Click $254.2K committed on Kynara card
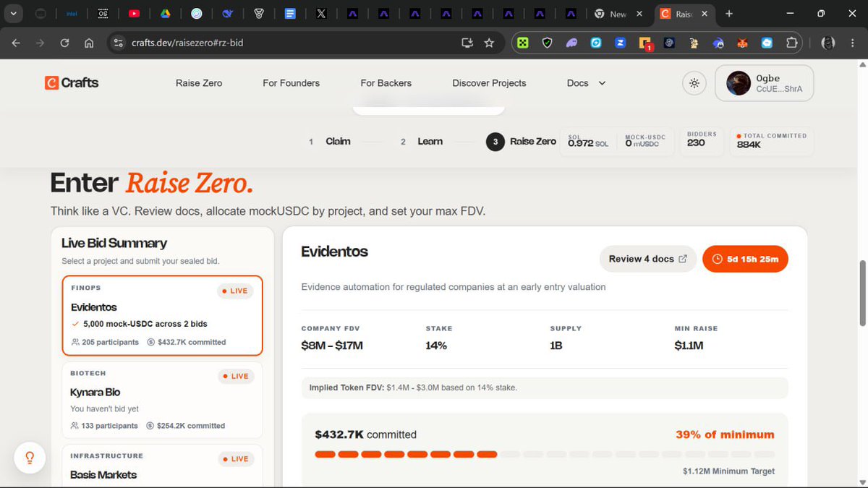This screenshot has height=488, width=868. coord(186,426)
